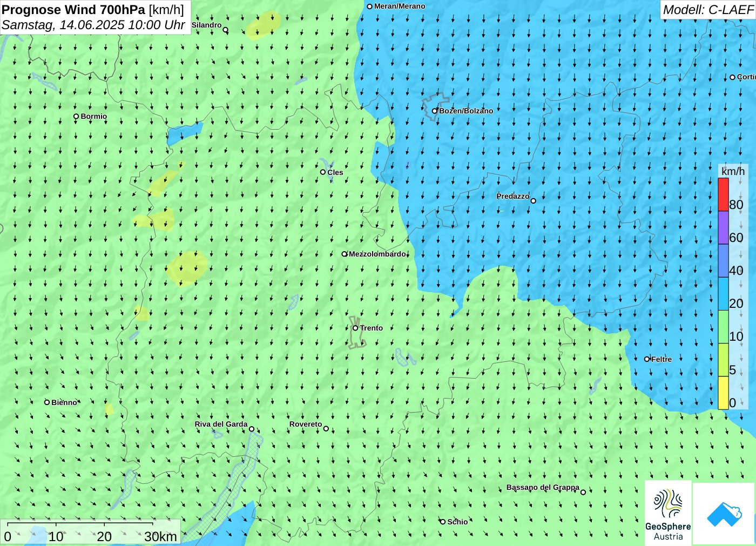Click the title Prognose Wind 700hPa
This screenshot has width=756, height=546.
[73, 10]
